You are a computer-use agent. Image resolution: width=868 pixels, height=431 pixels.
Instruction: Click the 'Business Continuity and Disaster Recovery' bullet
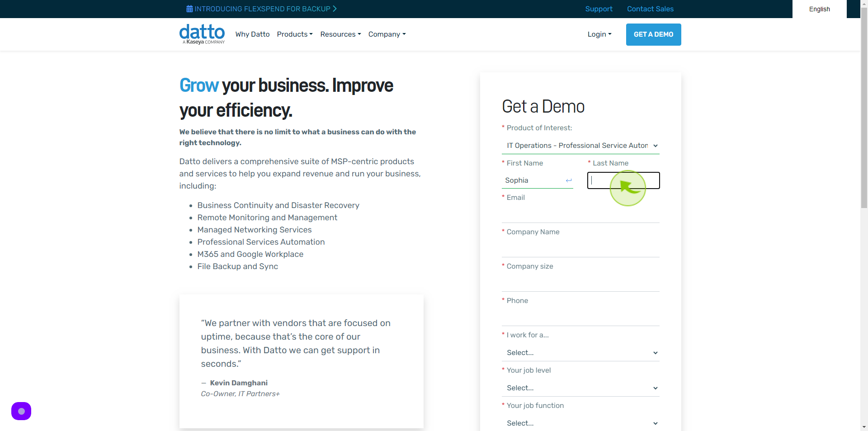(278, 205)
